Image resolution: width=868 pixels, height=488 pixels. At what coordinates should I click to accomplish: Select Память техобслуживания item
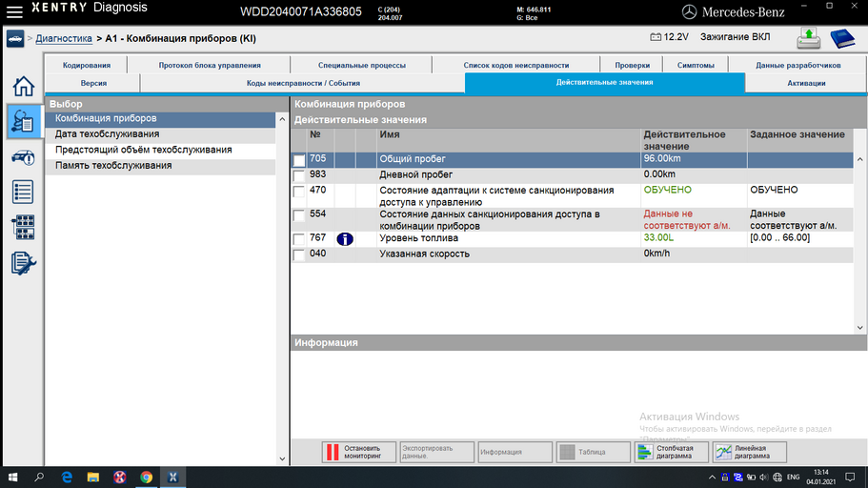160,166
